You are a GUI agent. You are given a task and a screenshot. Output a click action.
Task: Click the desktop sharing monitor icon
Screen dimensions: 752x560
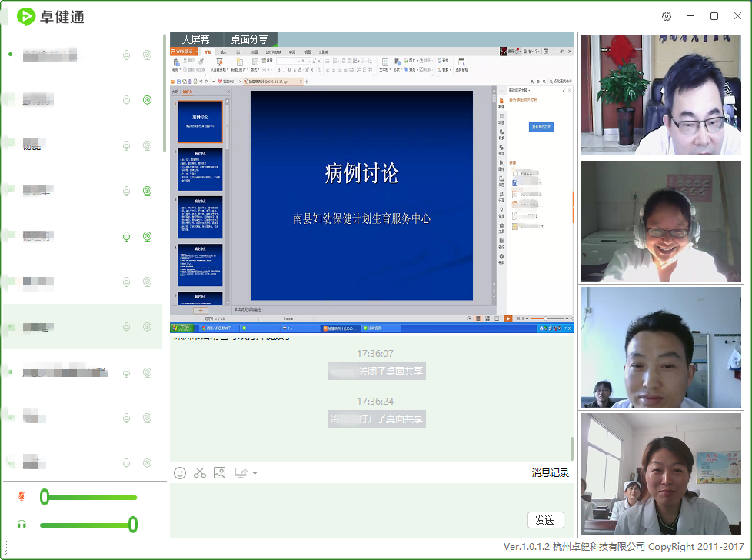241,473
